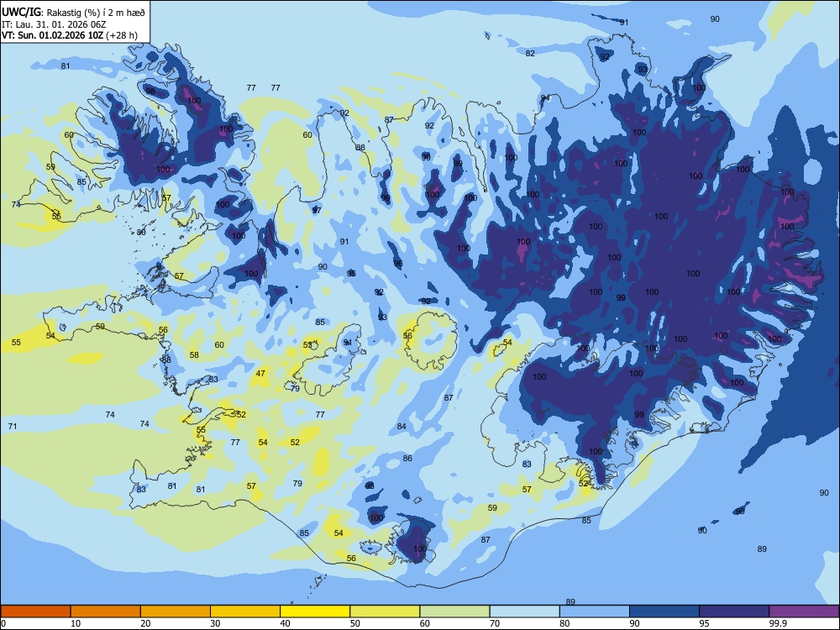Click the humidity value '71' at the western edge
Image resolution: width=840 pixels, height=630 pixels.
13,426
